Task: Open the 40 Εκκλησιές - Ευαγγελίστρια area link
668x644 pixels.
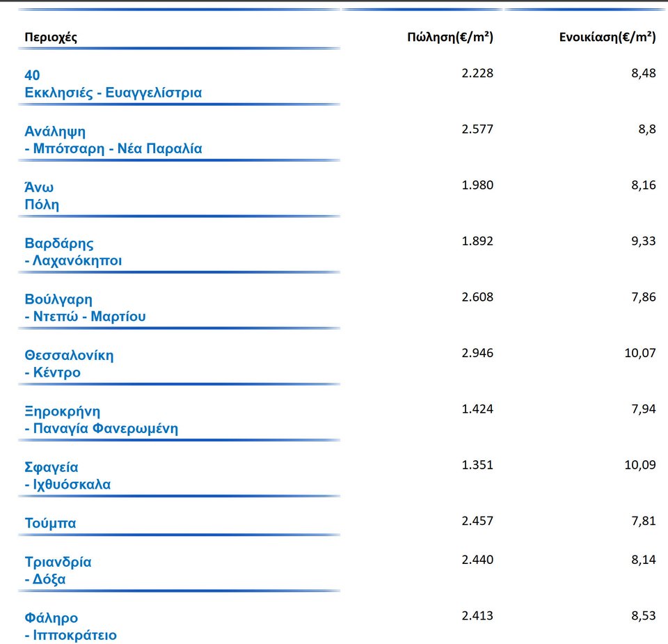Action: tap(113, 84)
